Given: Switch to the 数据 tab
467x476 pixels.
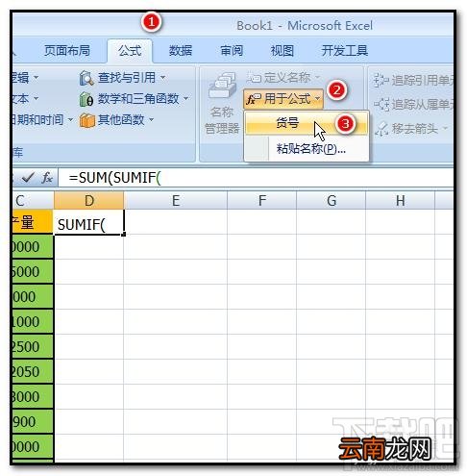Looking at the screenshot, I should point(181,51).
